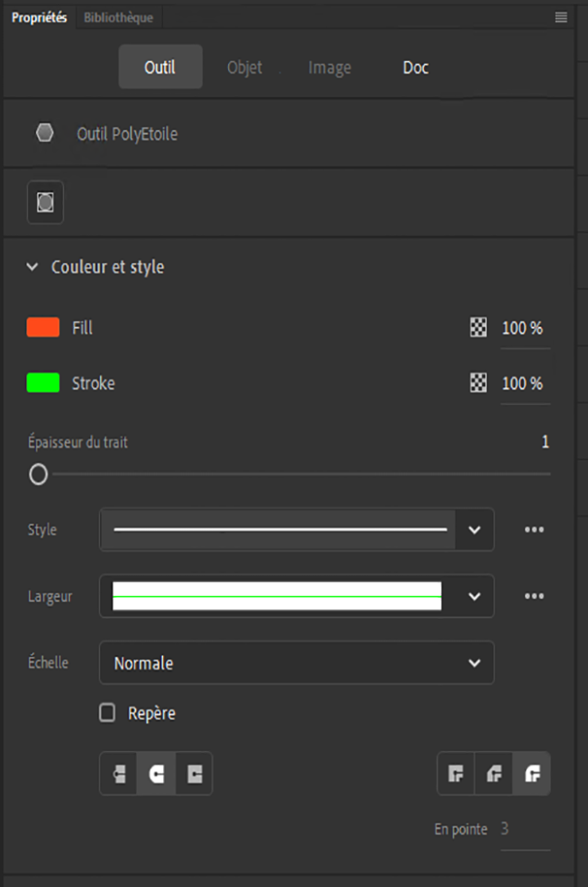Select the square projecting cap icon
Screen dimensions: 588x887
click(193, 773)
